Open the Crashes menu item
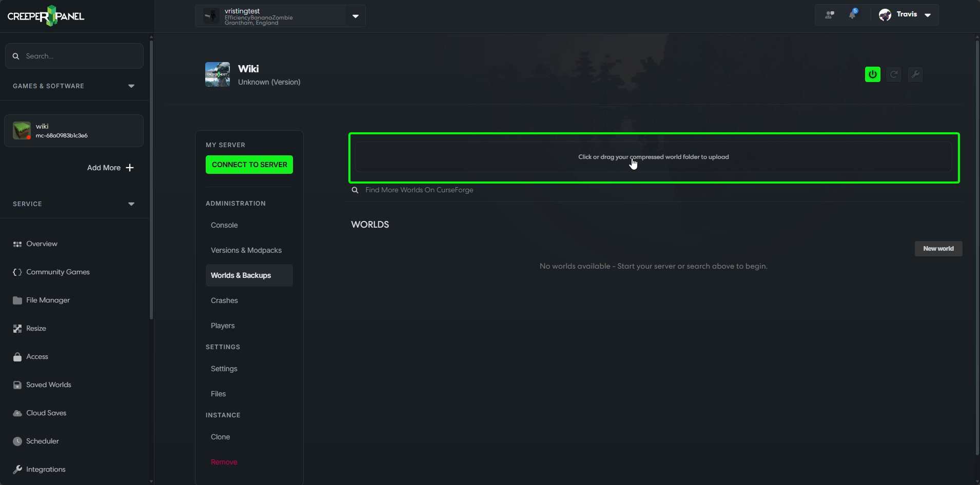 [x=224, y=300]
